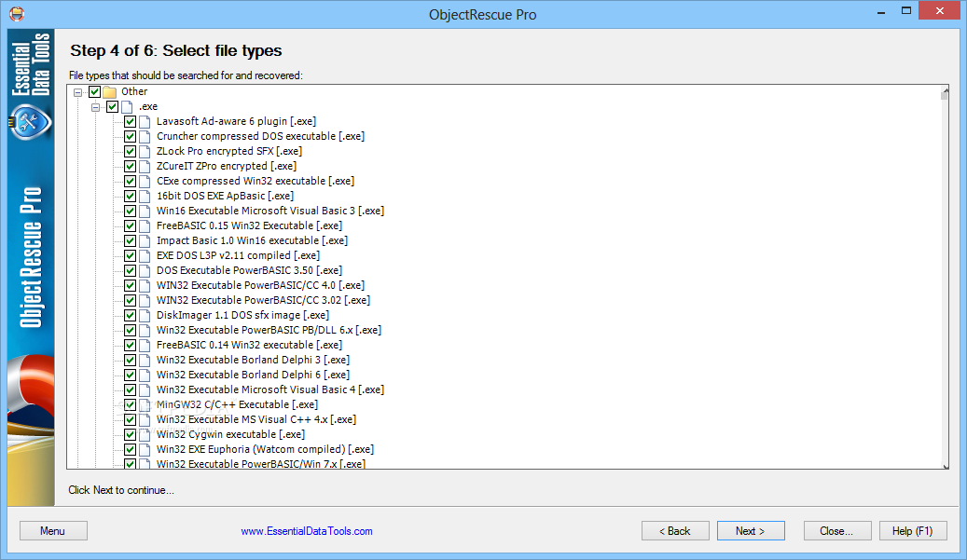Uncheck ZLock Pro encrypted SFX checkbox
The width and height of the screenshot is (967, 560).
click(x=131, y=151)
